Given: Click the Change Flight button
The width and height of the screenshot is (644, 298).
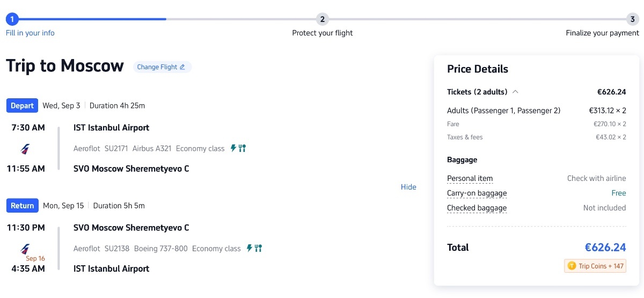Looking at the screenshot, I should tap(162, 67).
